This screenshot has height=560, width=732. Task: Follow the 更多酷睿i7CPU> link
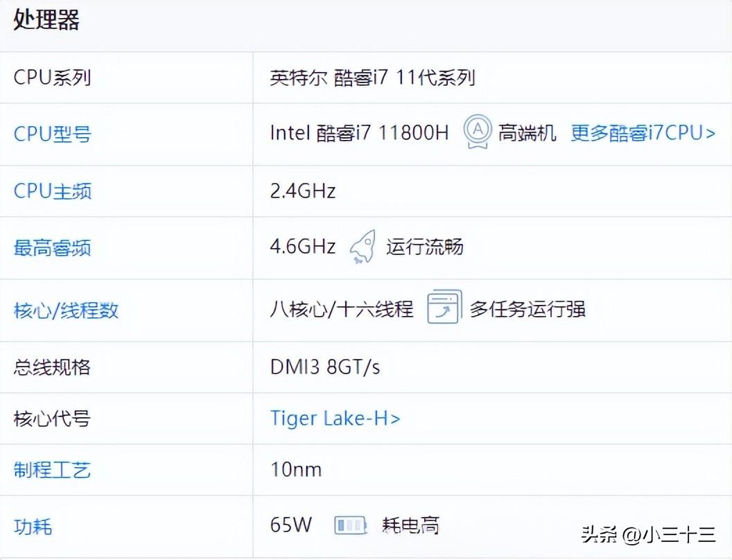[x=643, y=133]
